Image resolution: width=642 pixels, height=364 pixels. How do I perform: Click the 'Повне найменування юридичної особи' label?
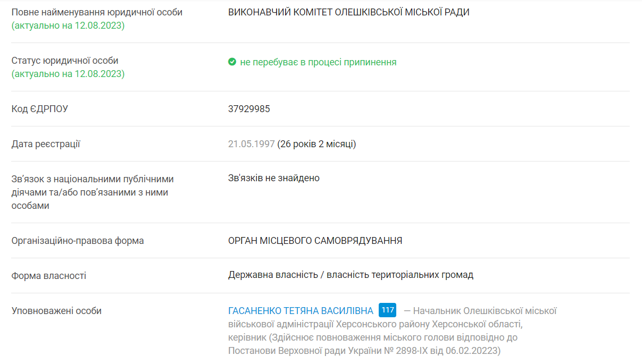[97, 12]
